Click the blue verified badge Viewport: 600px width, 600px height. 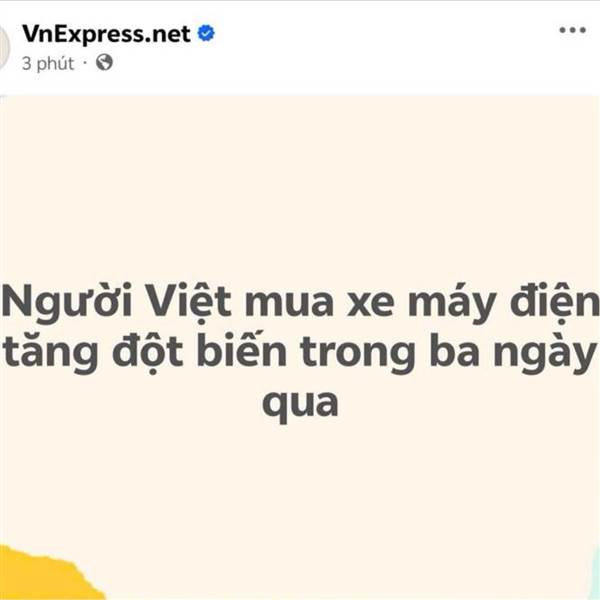[206, 33]
